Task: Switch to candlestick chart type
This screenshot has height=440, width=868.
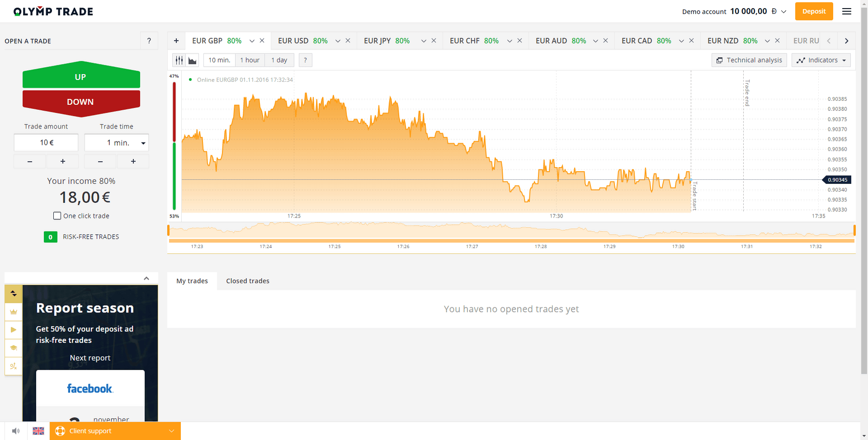Action: (x=179, y=60)
